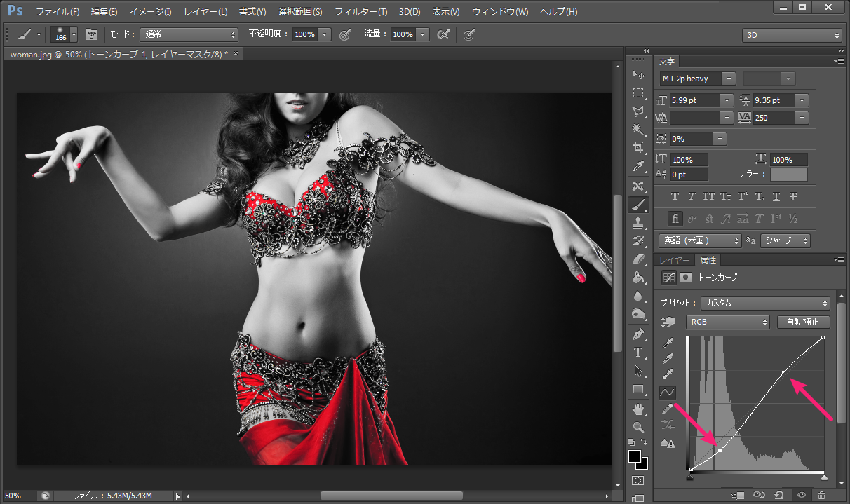Open the Brush panel toggle icon
Image resolution: width=850 pixels, height=504 pixels.
coord(92,34)
